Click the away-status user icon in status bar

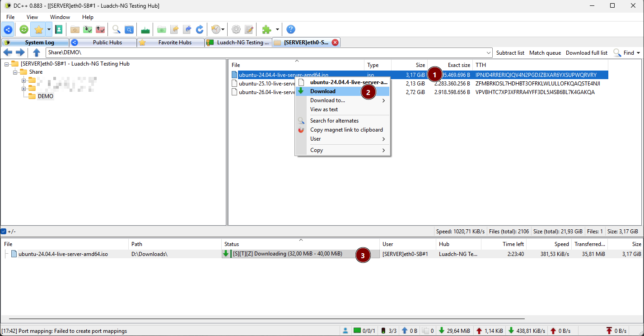[345, 331]
